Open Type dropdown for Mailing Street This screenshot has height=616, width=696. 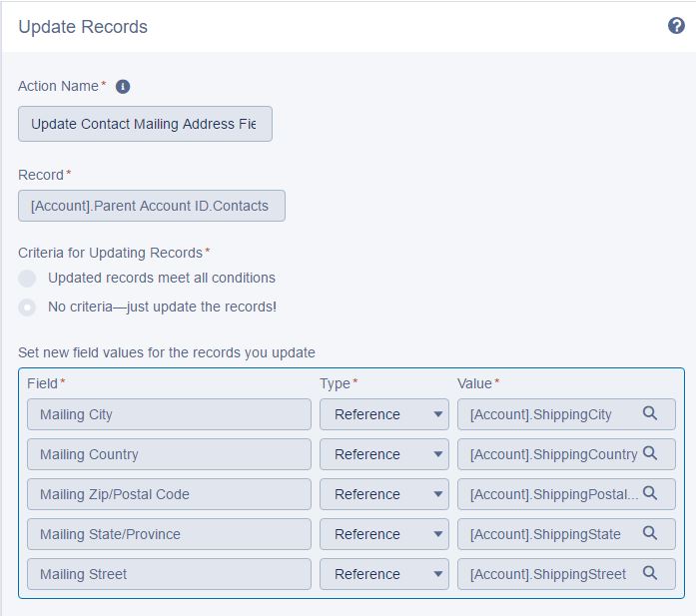coord(383,574)
